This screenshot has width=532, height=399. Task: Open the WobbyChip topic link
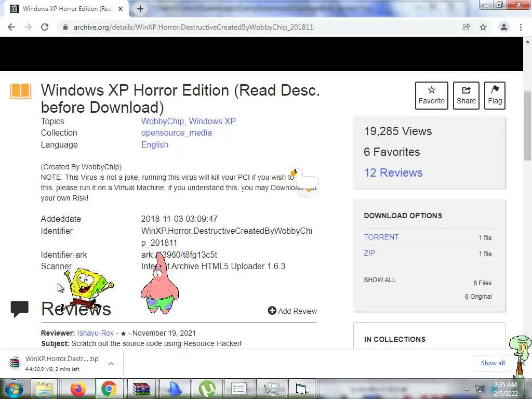point(163,121)
